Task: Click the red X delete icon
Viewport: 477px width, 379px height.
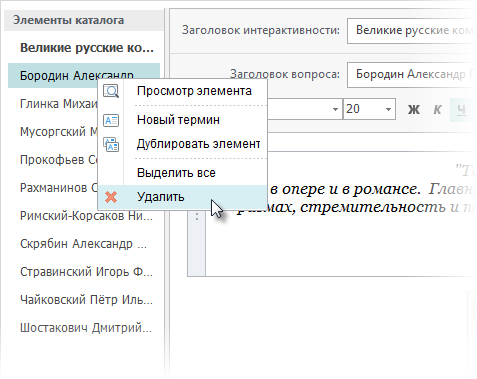Action: pos(111,197)
